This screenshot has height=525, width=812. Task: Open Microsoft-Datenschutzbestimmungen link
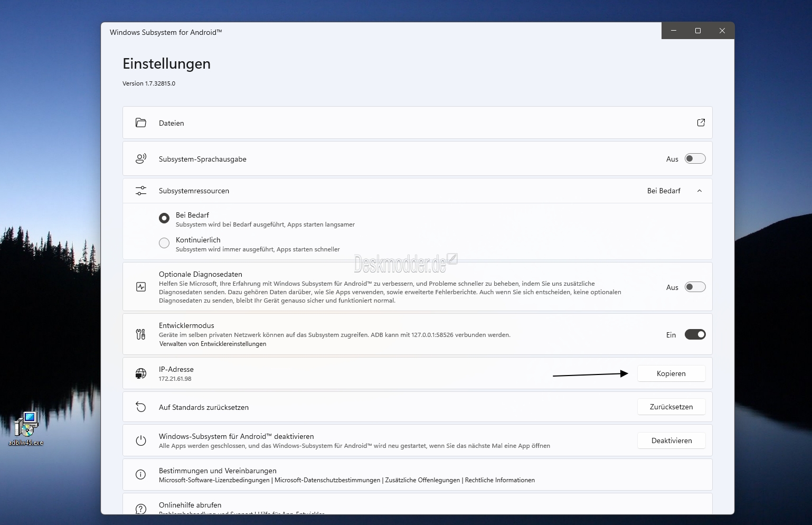pyautogui.click(x=327, y=480)
